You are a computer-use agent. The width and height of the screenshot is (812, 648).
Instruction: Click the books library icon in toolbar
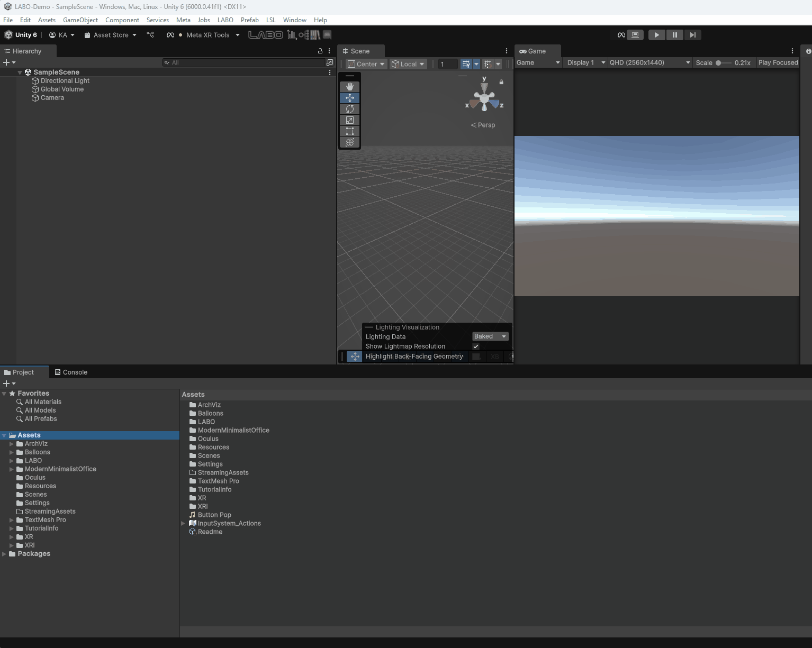[315, 35]
